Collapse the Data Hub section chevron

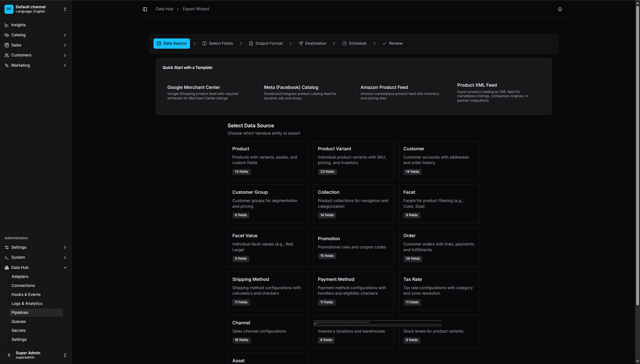65,267
